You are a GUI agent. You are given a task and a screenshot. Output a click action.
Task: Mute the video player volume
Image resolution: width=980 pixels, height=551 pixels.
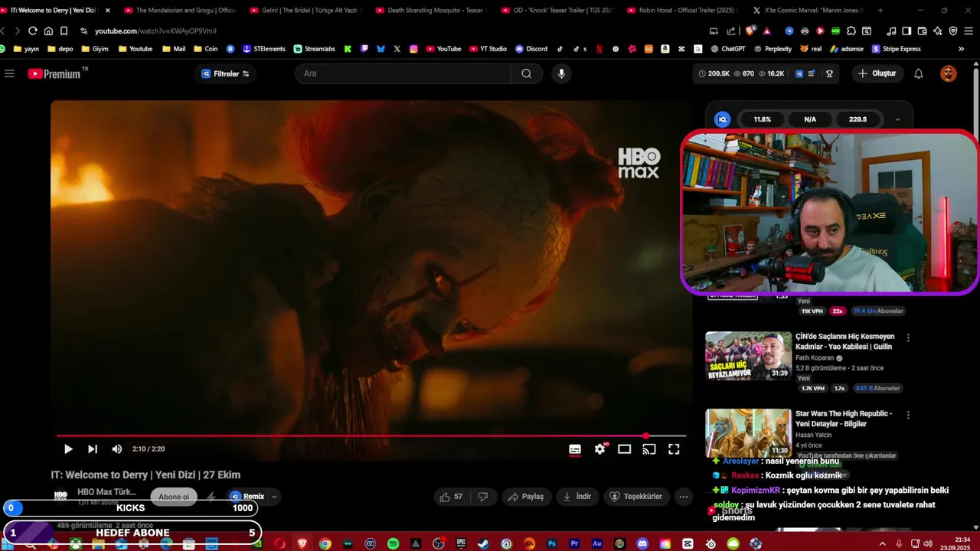click(117, 449)
